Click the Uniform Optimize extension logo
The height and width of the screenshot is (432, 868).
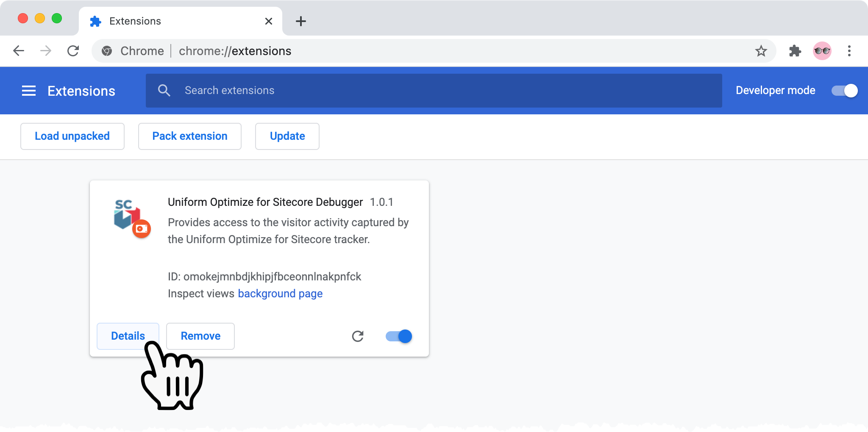132,218
